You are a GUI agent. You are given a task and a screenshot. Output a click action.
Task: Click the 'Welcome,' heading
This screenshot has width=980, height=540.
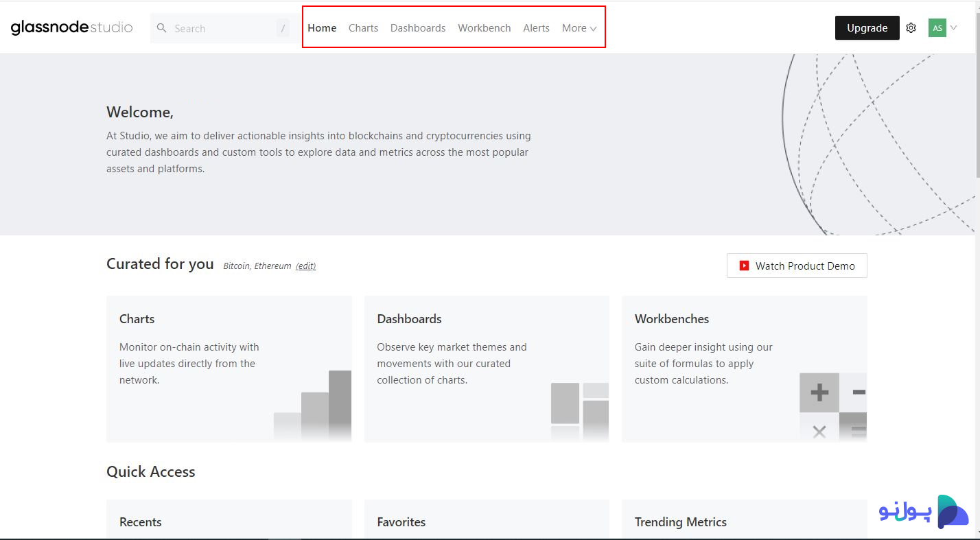pyautogui.click(x=140, y=113)
